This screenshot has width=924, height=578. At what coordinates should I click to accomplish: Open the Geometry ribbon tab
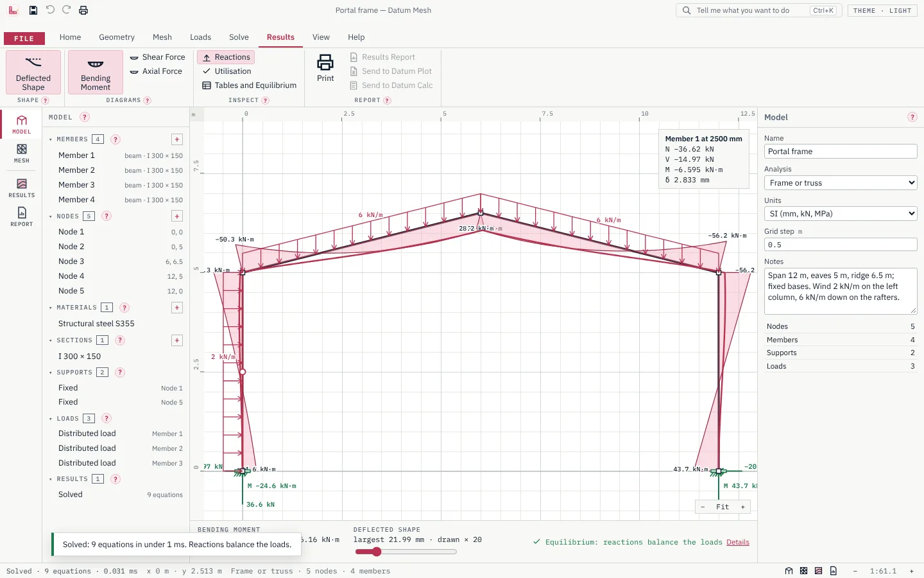click(x=117, y=37)
